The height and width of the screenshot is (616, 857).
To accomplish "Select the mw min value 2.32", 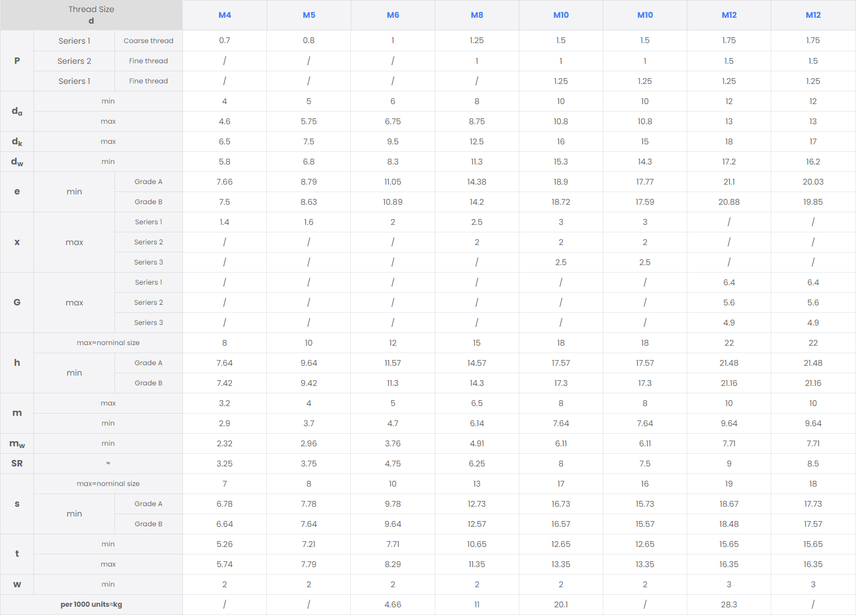I will pos(225,443).
